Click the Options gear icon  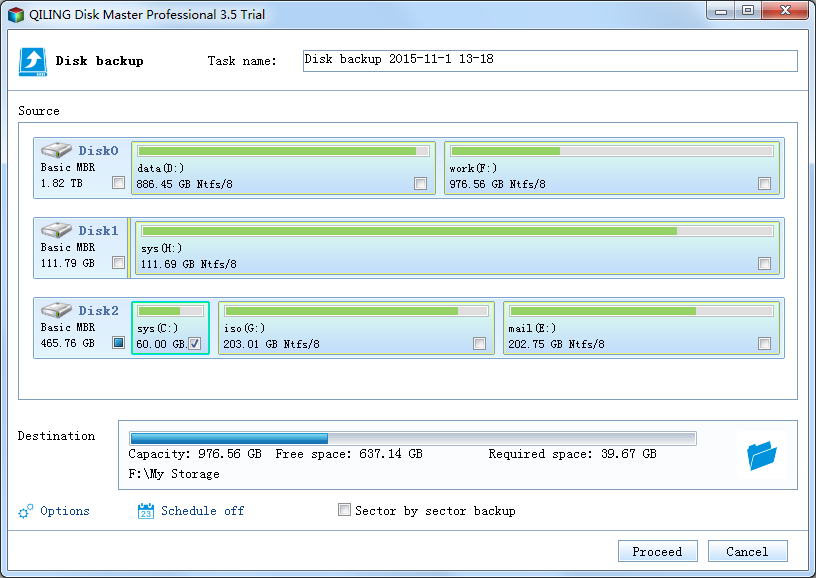tap(26, 512)
